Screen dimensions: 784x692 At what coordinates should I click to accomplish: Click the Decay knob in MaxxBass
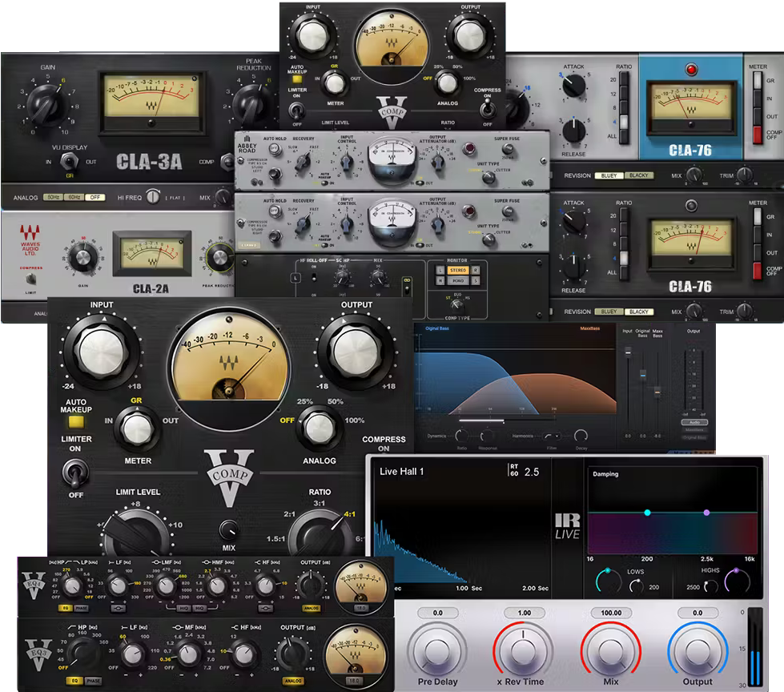[x=581, y=436]
